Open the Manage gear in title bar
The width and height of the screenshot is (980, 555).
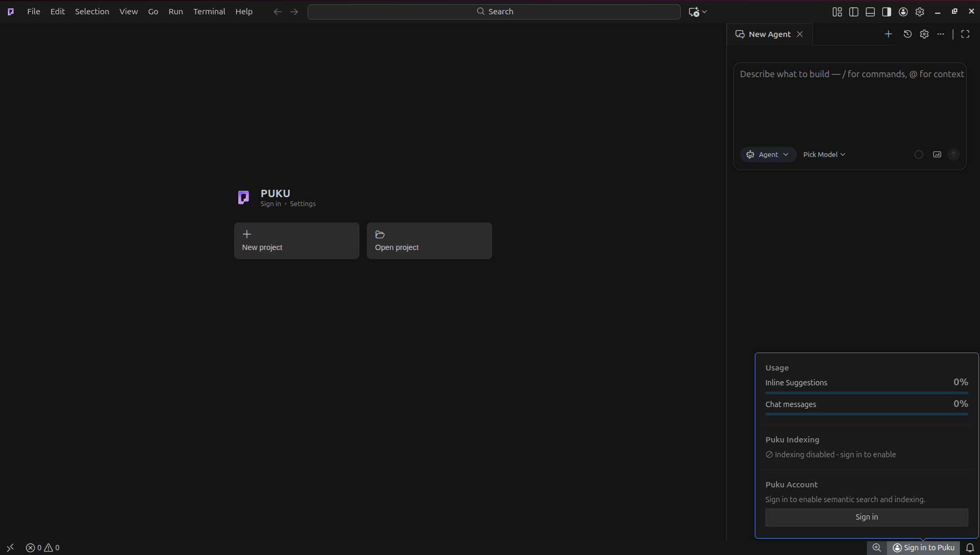tap(920, 12)
